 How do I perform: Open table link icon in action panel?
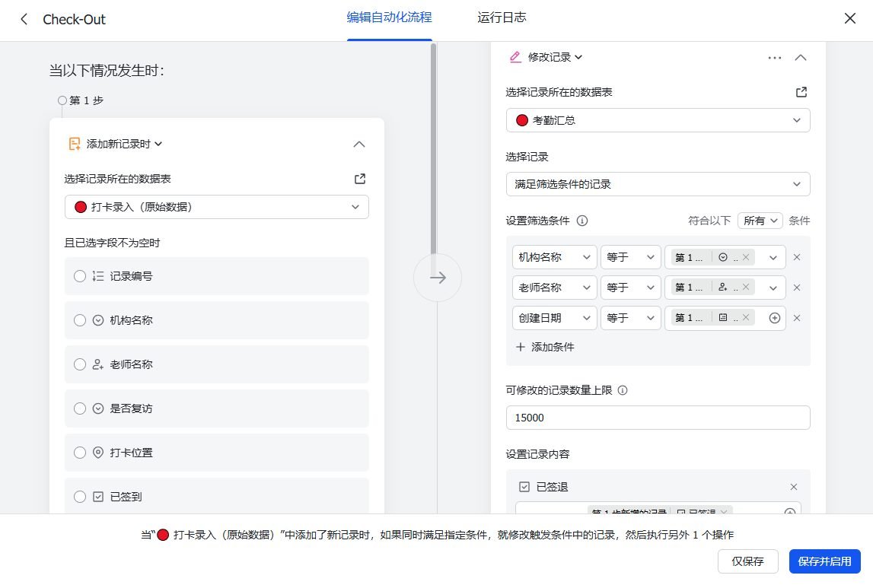(801, 92)
